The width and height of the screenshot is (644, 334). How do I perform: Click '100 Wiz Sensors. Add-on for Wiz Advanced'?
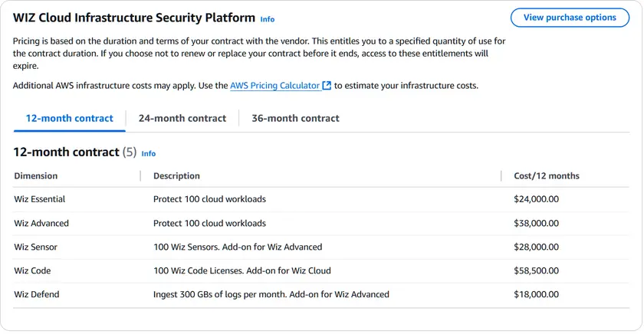coord(238,247)
